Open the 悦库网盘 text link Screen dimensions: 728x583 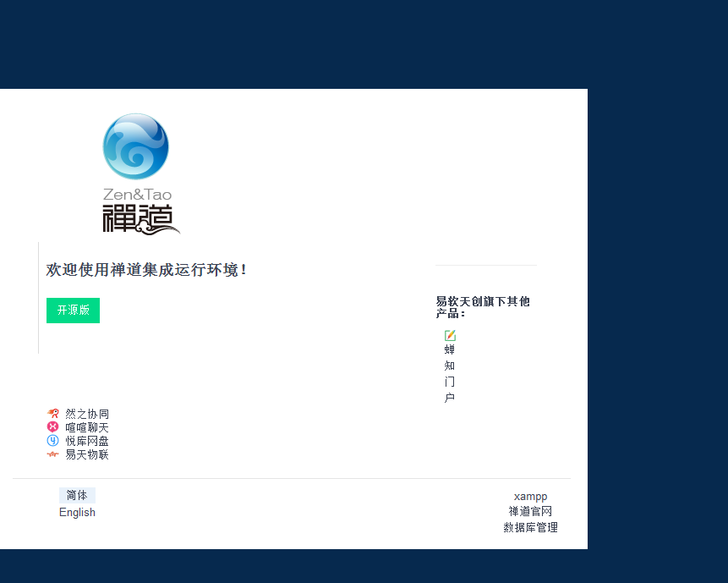[x=87, y=441]
